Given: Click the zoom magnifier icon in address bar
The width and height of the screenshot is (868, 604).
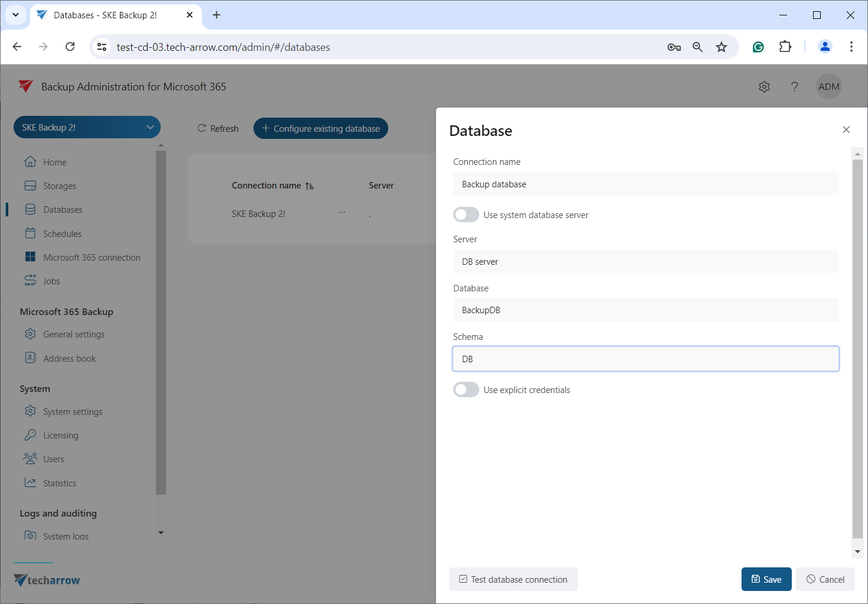Looking at the screenshot, I should pos(698,47).
